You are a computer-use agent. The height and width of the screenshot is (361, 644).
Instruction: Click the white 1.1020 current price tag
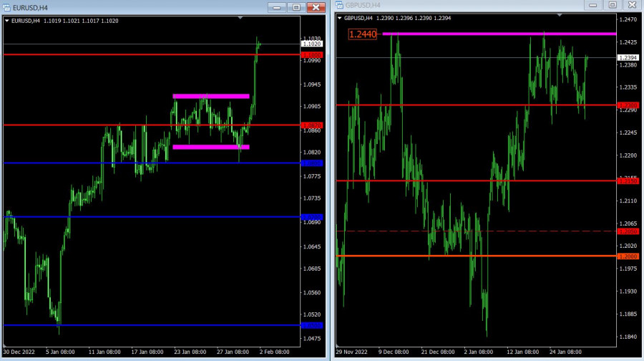312,44
